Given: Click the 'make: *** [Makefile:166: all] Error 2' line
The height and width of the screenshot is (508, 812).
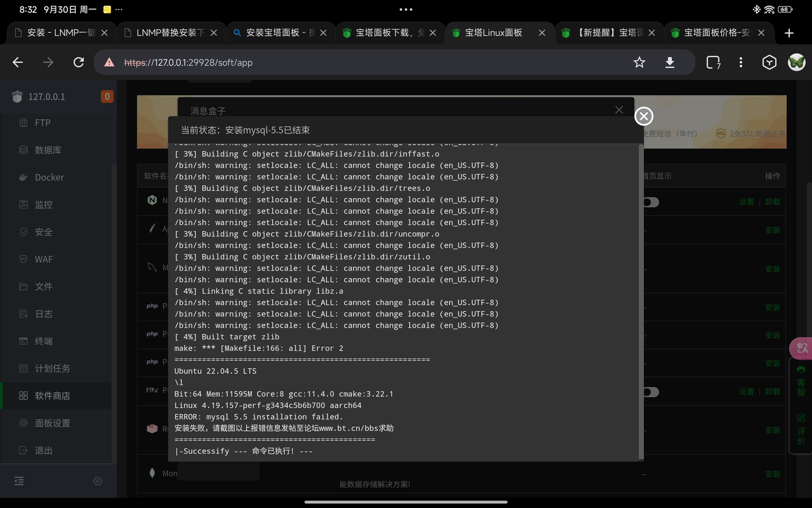Looking at the screenshot, I should click(x=259, y=348).
